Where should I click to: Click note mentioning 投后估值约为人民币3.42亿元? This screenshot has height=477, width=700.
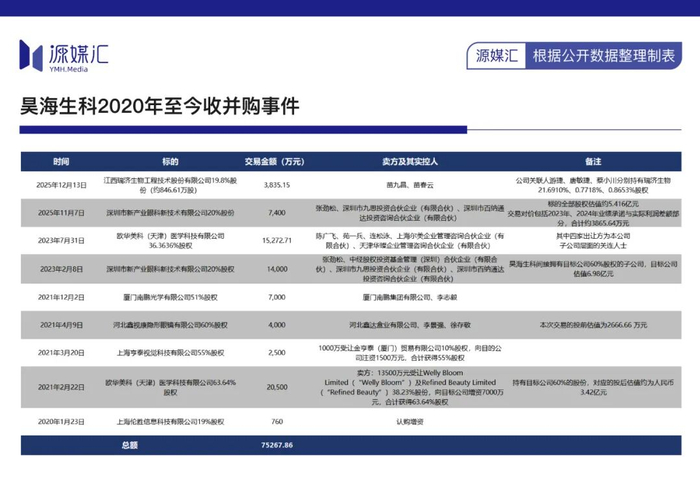(x=593, y=387)
